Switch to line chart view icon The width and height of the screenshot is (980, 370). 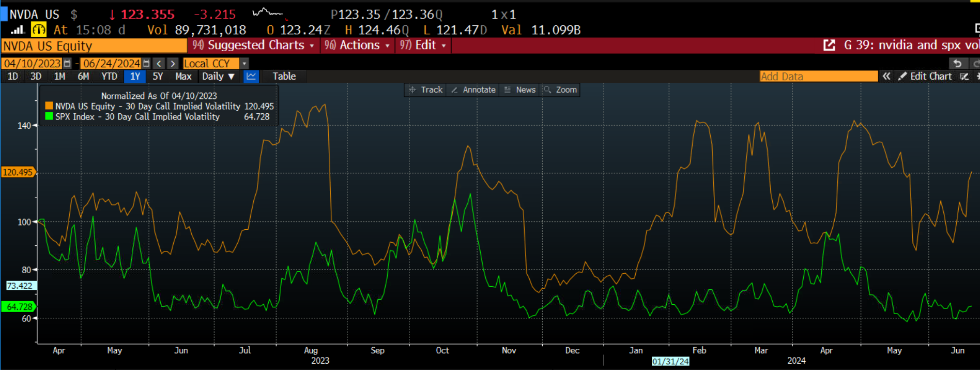[x=251, y=76]
